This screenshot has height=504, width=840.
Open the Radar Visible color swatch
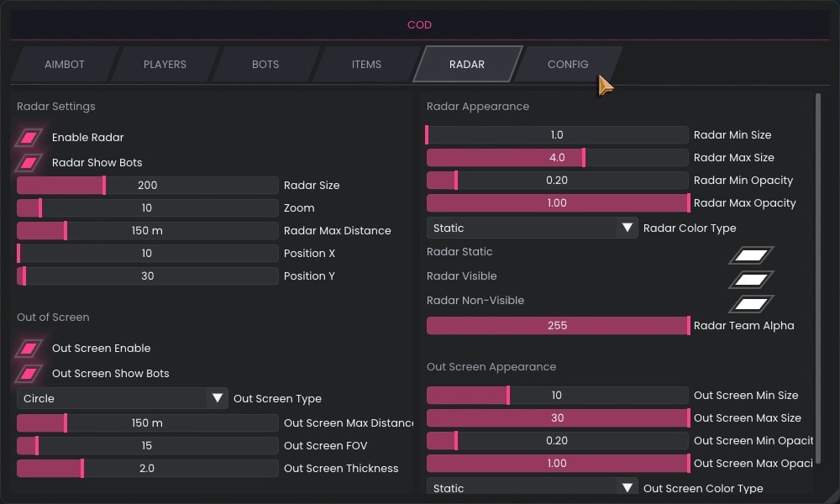click(751, 279)
